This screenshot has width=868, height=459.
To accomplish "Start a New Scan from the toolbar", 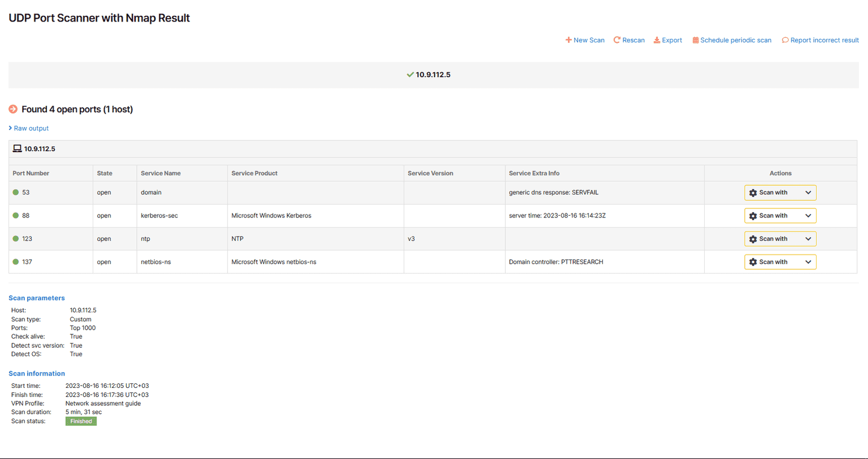I will (585, 40).
